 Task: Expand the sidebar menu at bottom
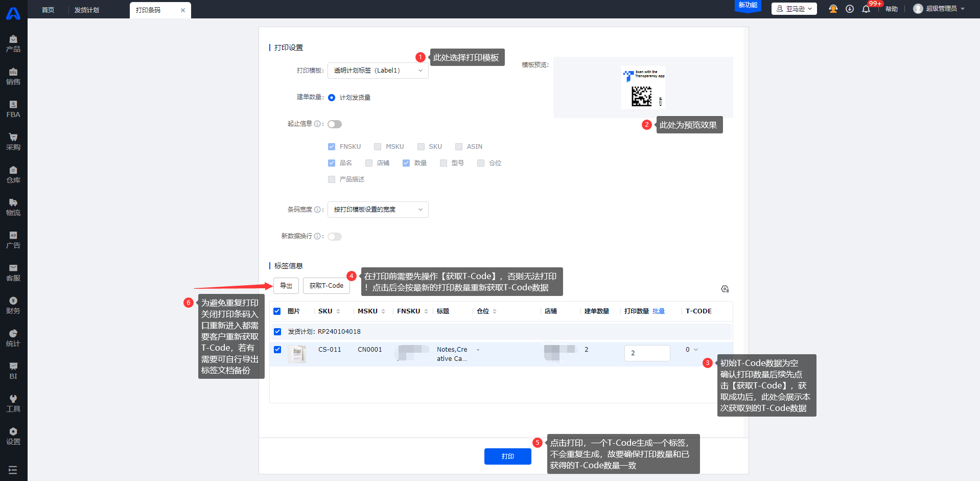13,470
